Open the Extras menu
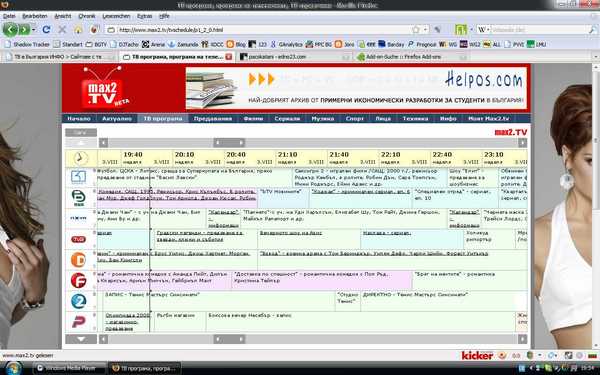 pyautogui.click(x=144, y=16)
